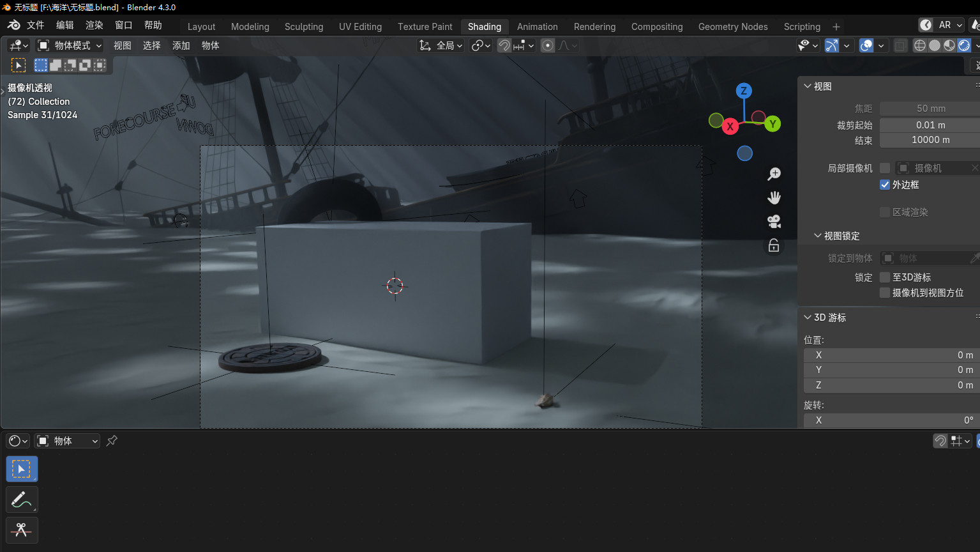Uncheck the 外边框 checkbox

pyautogui.click(x=885, y=185)
